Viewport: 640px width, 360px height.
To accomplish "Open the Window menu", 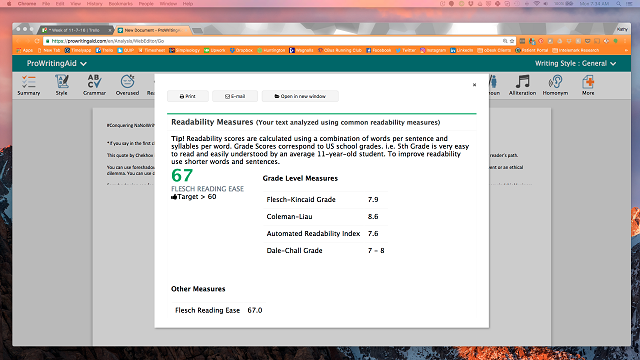I will (x=168, y=4).
